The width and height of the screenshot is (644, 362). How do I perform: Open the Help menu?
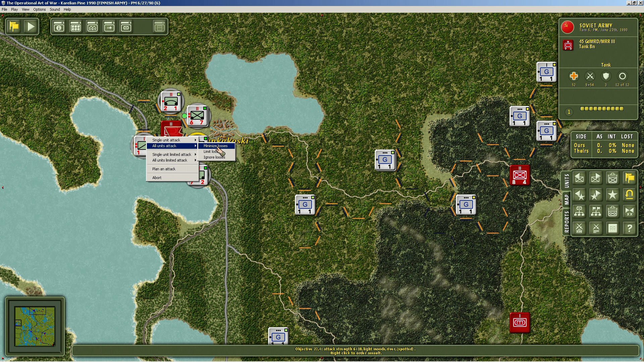tap(67, 9)
